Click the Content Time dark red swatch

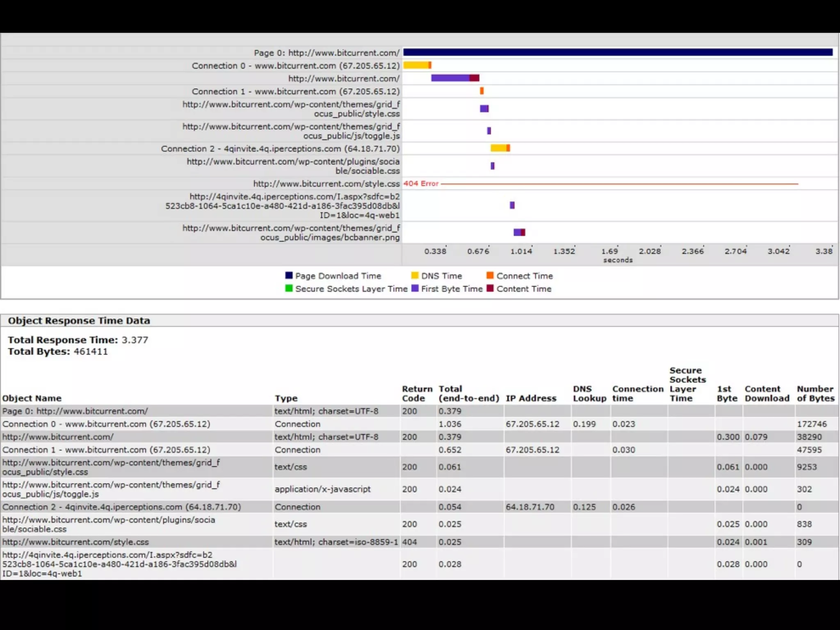490,288
